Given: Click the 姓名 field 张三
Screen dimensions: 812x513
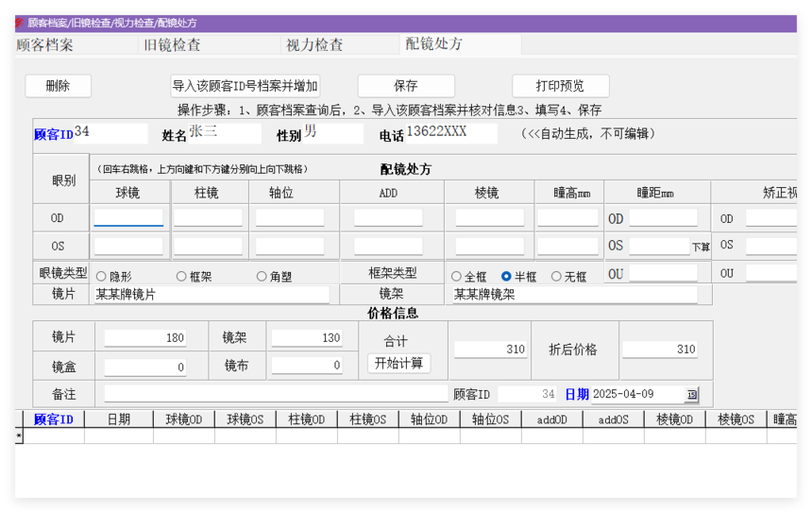Looking at the screenshot, I should [x=225, y=133].
